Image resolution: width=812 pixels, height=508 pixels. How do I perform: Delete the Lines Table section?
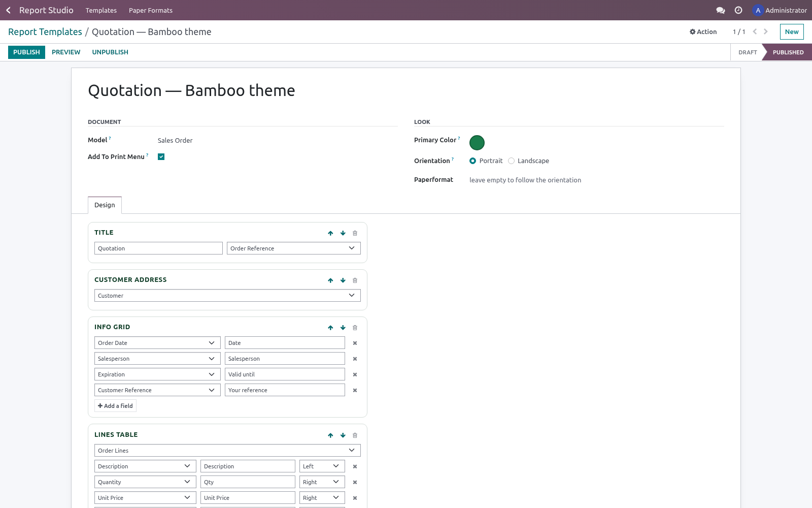355,435
